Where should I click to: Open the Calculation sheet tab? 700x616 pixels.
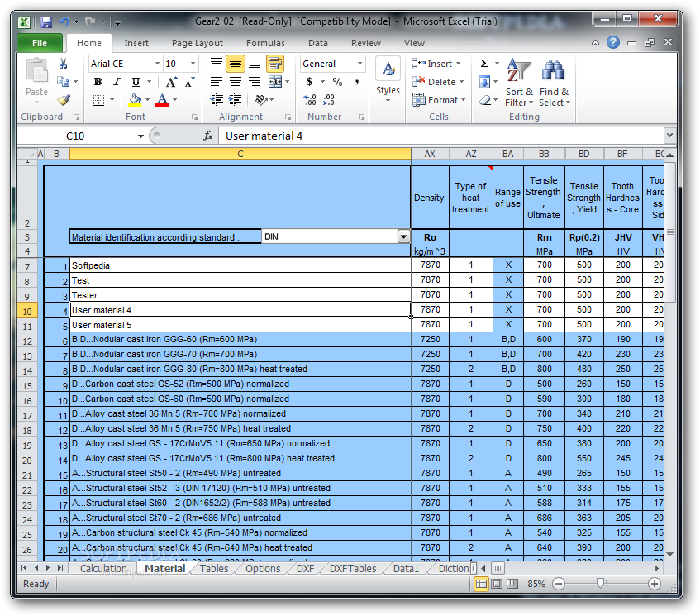point(103,568)
